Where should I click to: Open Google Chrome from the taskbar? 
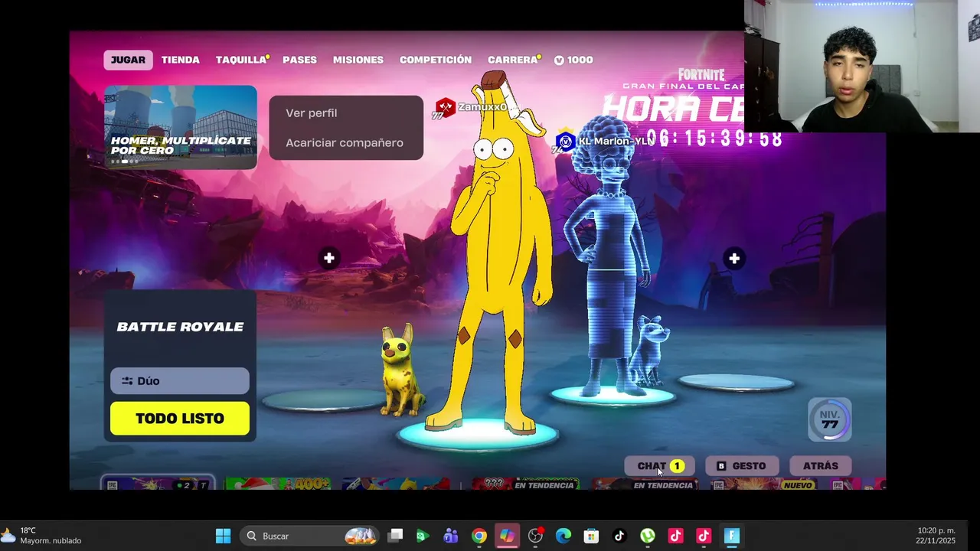click(479, 536)
